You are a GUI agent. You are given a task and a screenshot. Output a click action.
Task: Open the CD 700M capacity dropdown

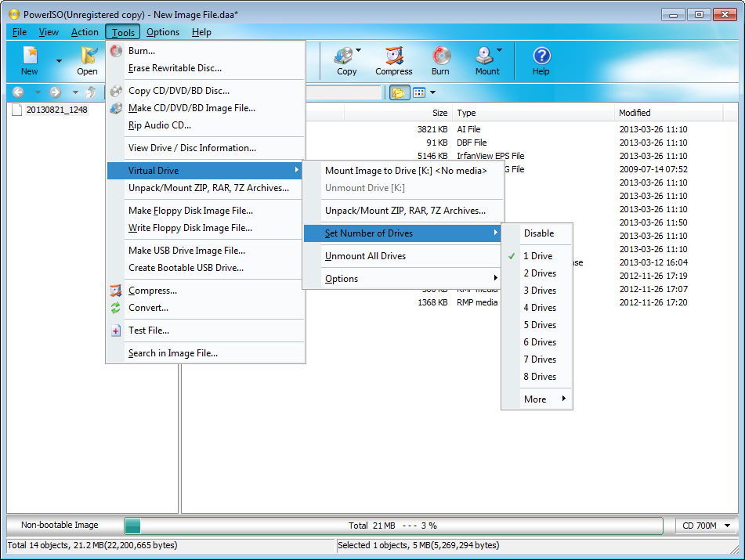coord(704,526)
